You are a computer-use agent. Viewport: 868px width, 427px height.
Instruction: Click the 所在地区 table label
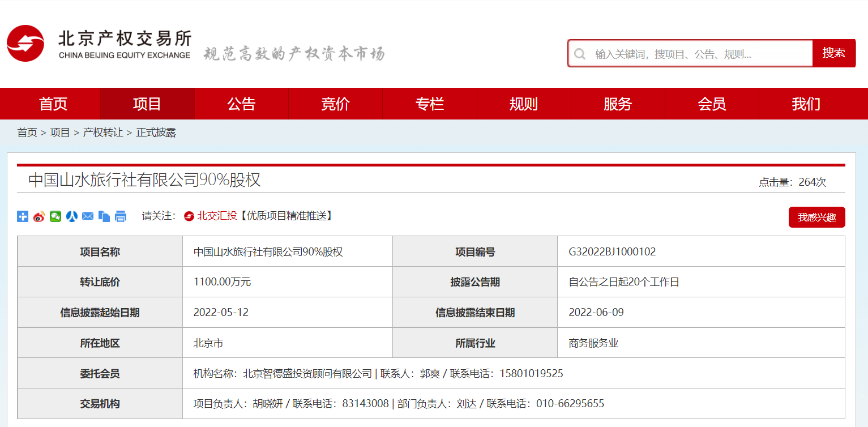pos(100,343)
